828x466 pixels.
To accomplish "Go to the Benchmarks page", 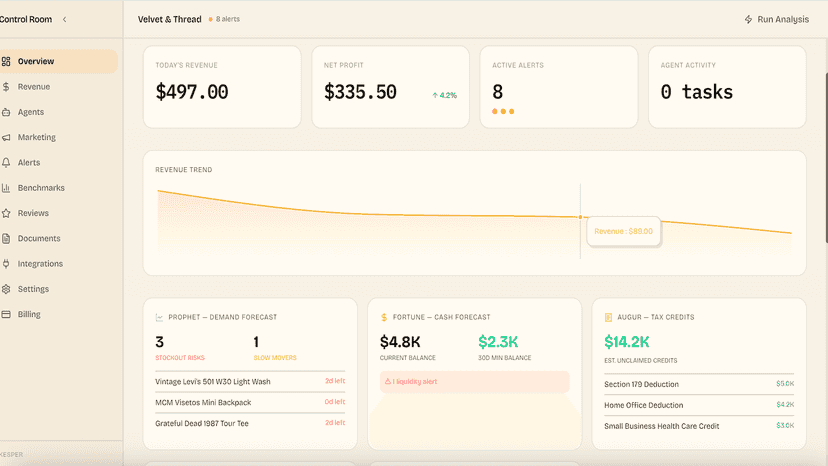I will [59, 188].
